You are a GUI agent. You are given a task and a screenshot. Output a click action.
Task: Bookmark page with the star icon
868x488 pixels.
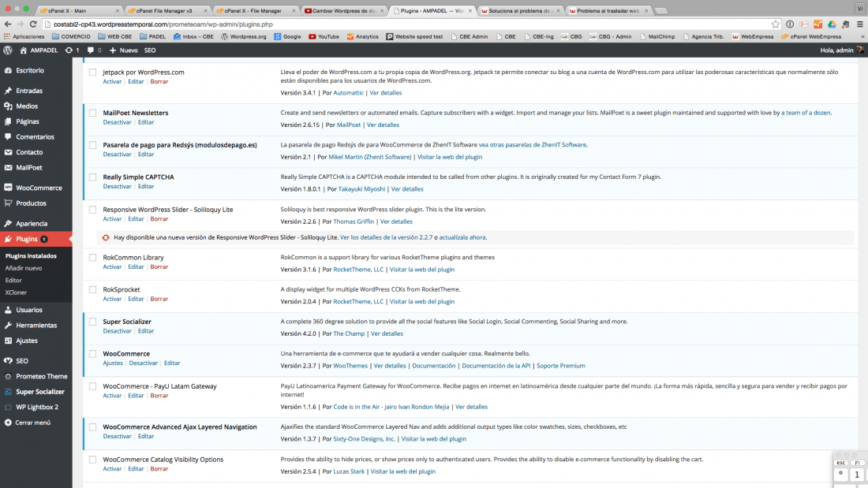[775, 24]
